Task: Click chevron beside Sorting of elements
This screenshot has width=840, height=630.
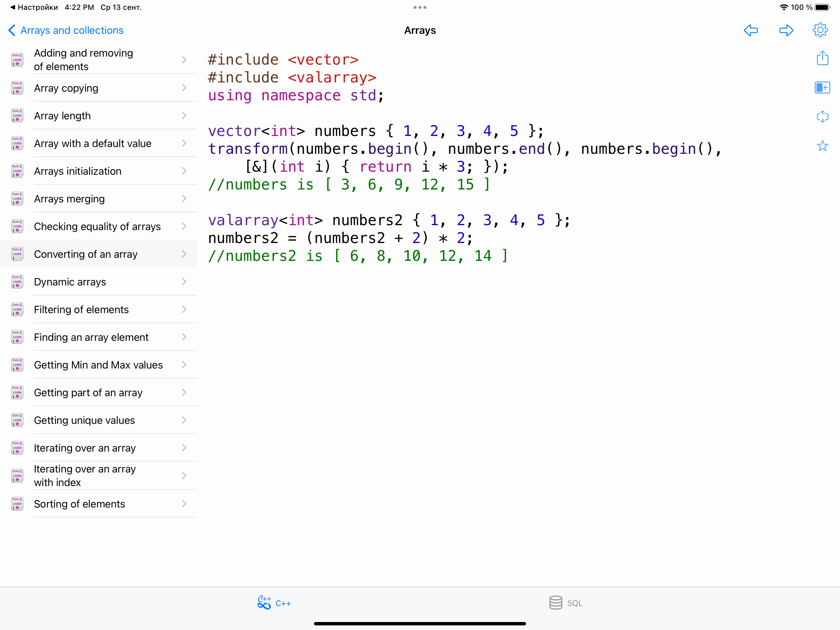Action: click(184, 504)
